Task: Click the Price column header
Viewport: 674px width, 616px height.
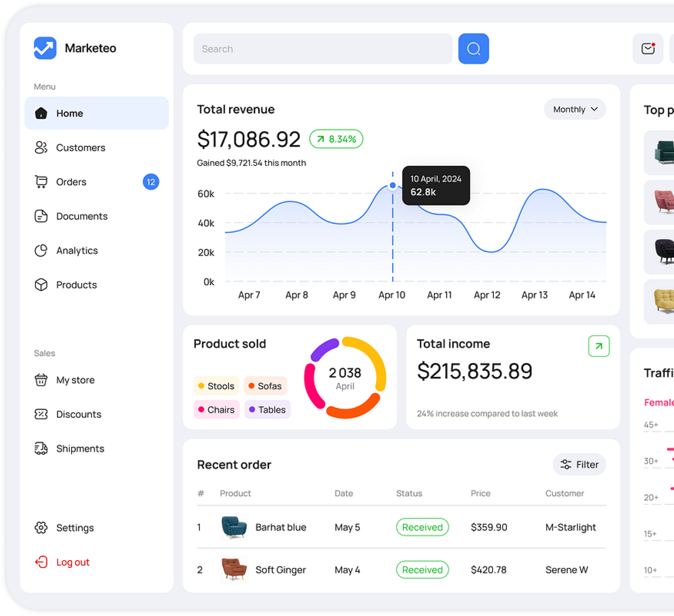Action: tap(481, 493)
